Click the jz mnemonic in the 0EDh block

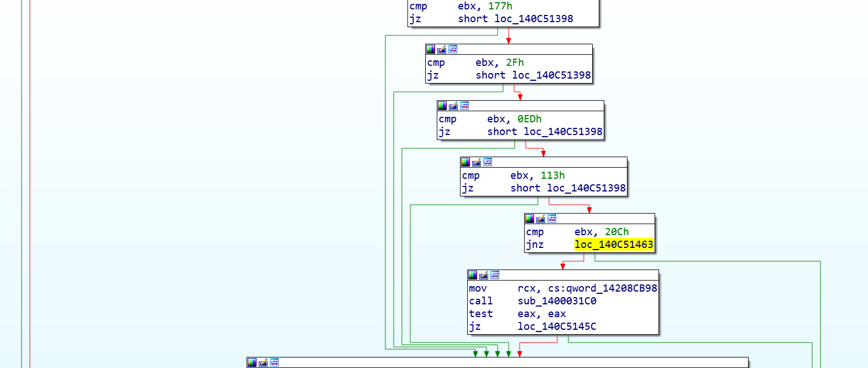(x=445, y=132)
